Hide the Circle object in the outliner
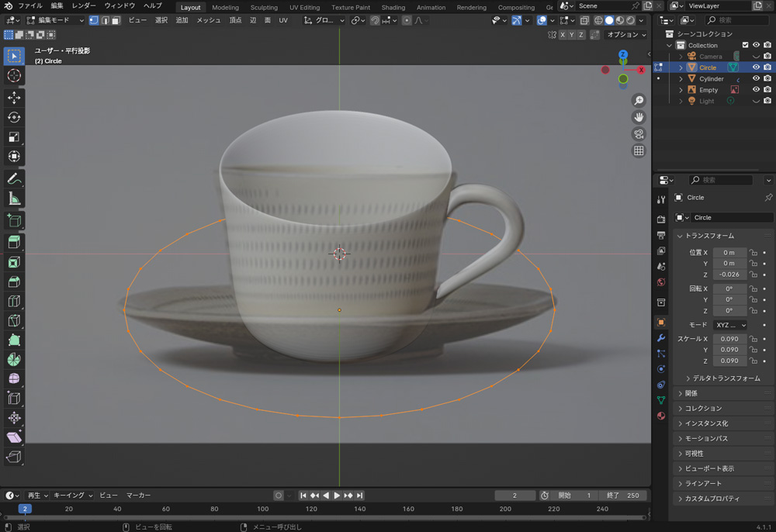 click(756, 67)
